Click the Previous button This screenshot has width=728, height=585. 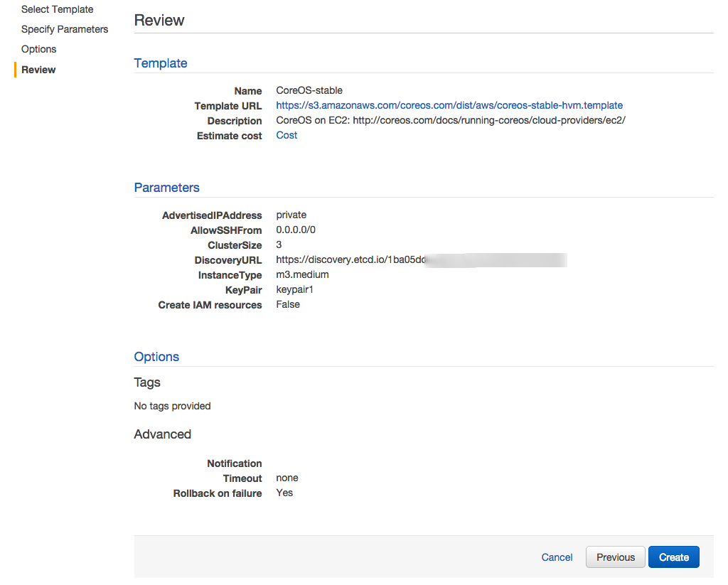(616, 557)
